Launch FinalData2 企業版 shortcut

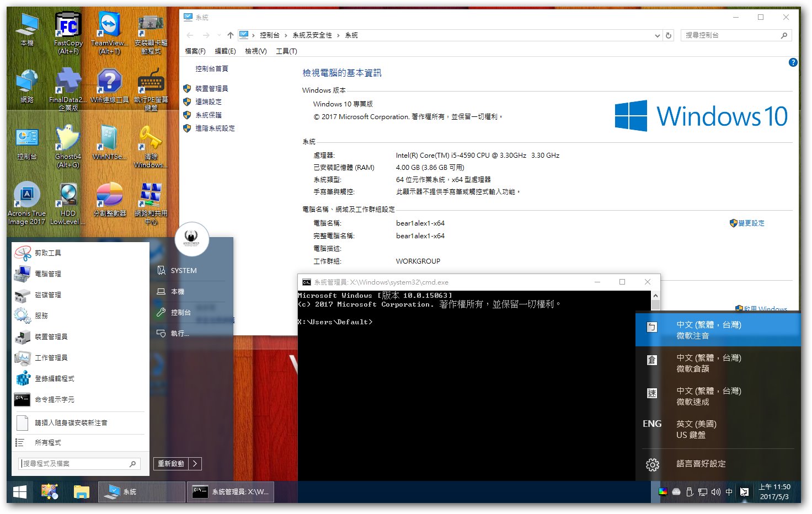point(68,90)
